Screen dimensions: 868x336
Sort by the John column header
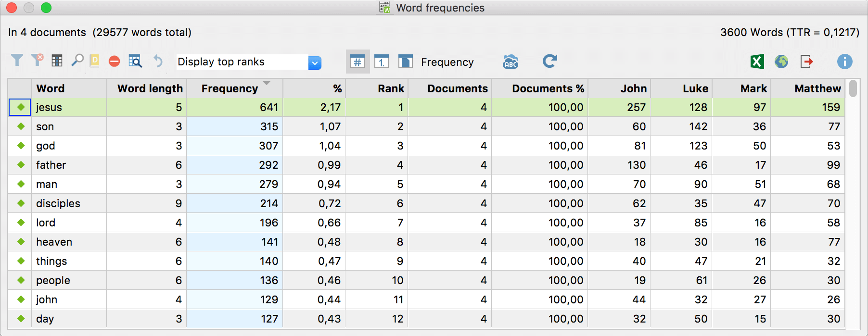pyautogui.click(x=619, y=88)
